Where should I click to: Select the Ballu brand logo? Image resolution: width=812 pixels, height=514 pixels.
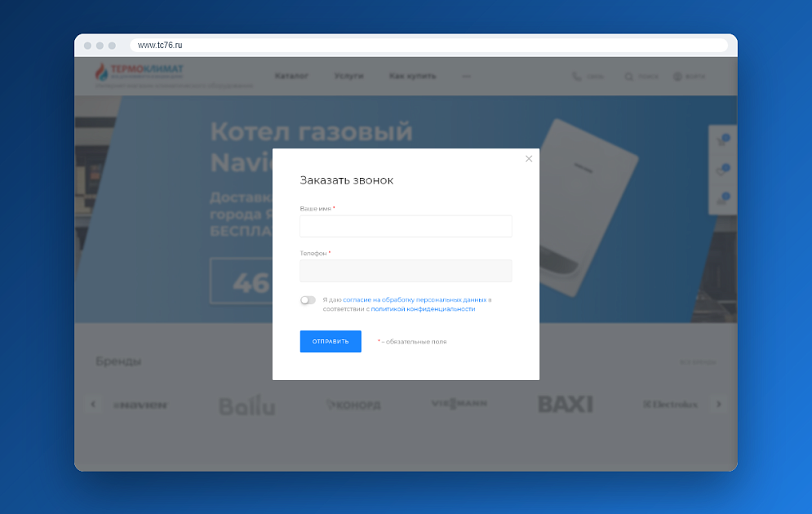click(247, 405)
